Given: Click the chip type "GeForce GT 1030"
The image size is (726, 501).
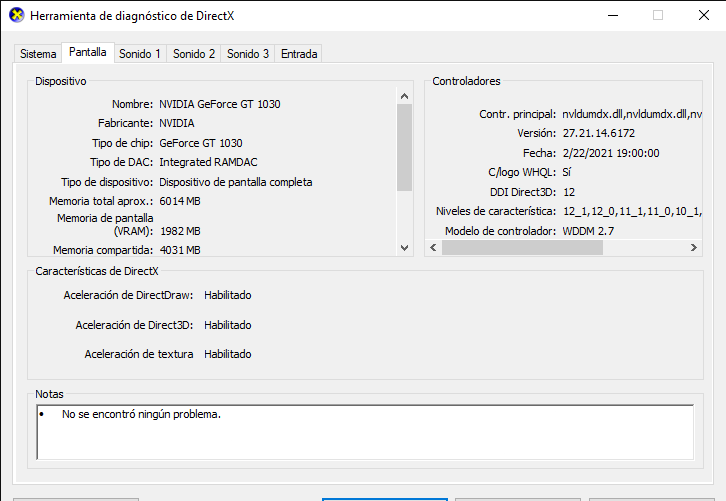Looking at the screenshot, I should (201, 143).
